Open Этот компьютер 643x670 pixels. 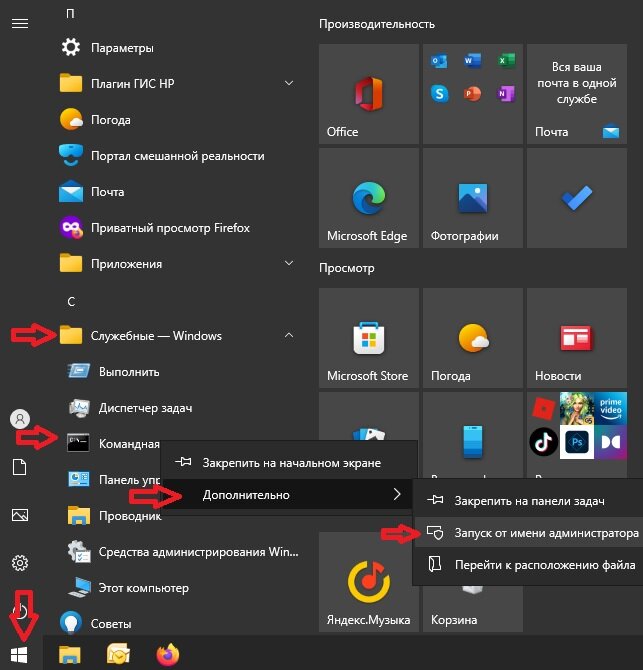177,588
